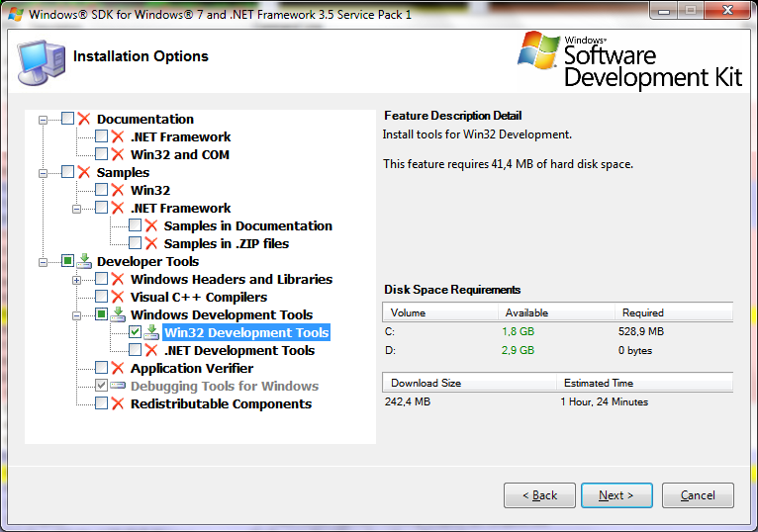Cancel the SDK installation

pyautogui.click(x=698, y=495)
